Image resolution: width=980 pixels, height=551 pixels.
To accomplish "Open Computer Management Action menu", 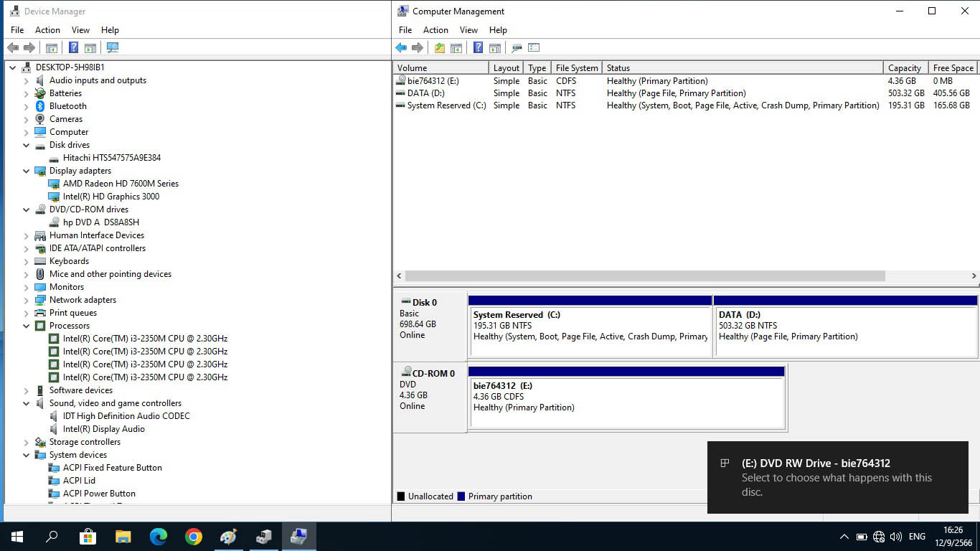I will point(435,30).
